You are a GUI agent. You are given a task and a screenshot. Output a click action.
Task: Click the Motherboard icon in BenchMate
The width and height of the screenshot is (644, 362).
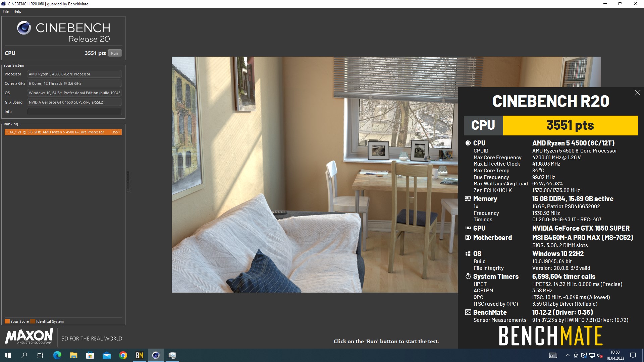468,238
